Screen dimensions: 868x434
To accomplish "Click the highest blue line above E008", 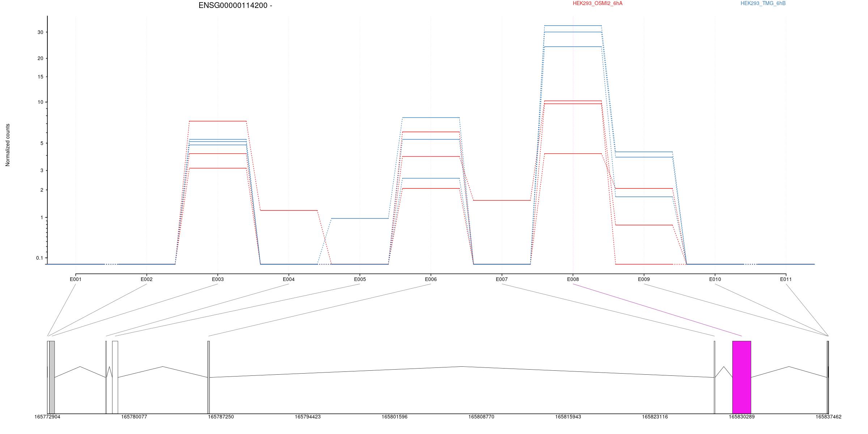I will point(573,26).
